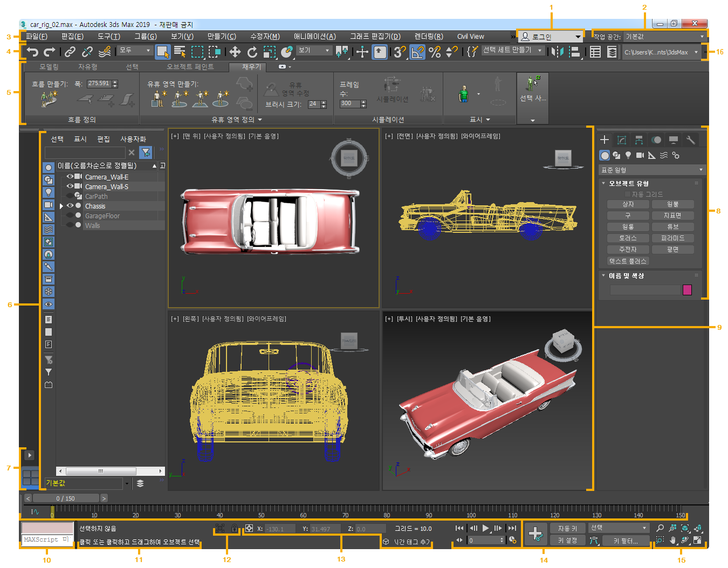Select the Pan View hand tool
Image resolution: width=728 pixels, height=568 pixels.
[x=672, y=540]
